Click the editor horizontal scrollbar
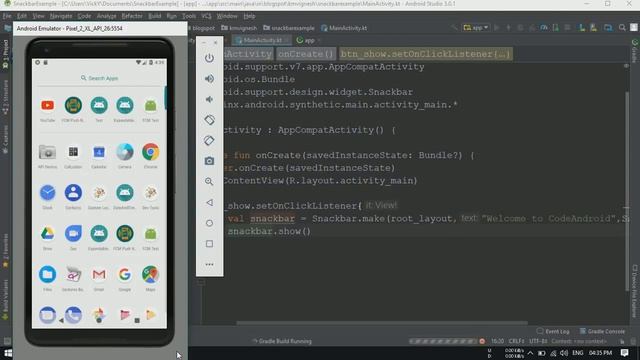The image size is (640, 360). 382,323
